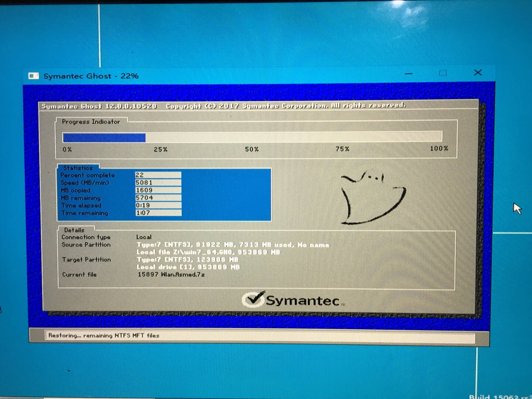Click the target line 'Type:7 [NTFS], 123906 MB'
The height and width of the screenshot is (399, 532).
click(x=187, y=259)
